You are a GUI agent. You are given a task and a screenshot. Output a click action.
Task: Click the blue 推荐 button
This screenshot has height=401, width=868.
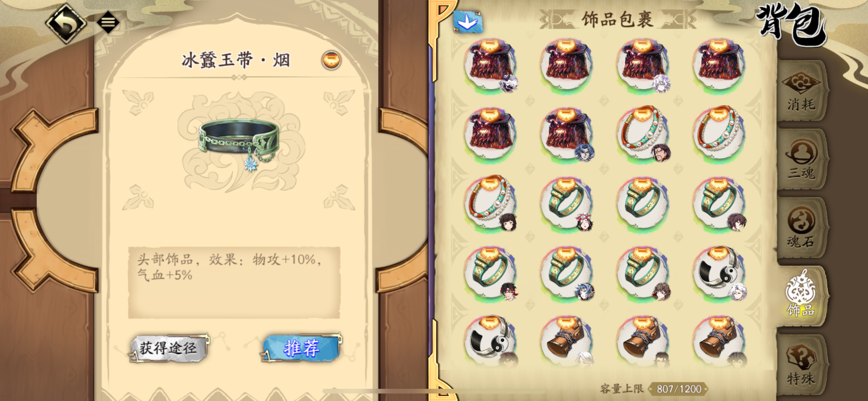[301, 348]
